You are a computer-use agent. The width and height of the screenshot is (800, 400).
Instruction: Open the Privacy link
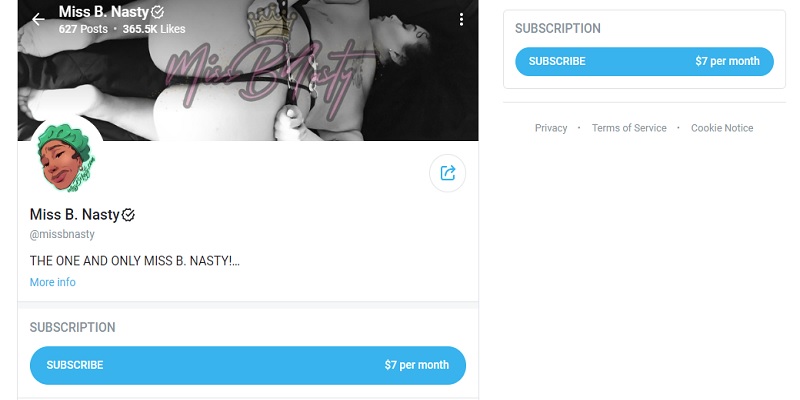(x=551, y=128)
